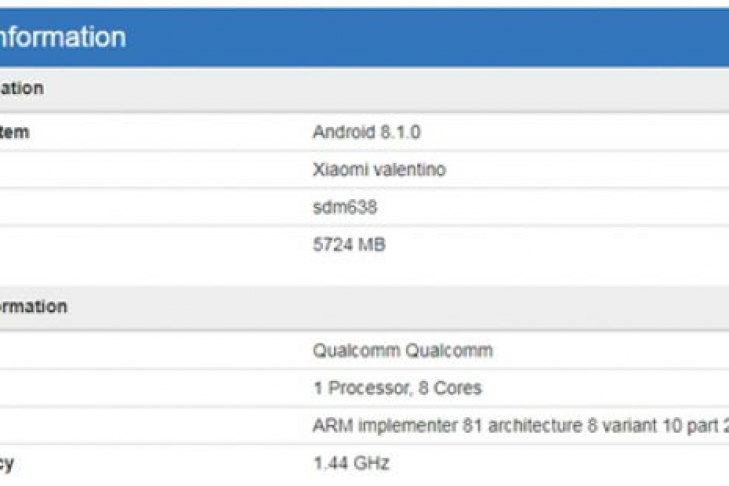Select the 'Xiaomi valentino' model text
This screenshot has width=729, height=486.
coord(378,170)
